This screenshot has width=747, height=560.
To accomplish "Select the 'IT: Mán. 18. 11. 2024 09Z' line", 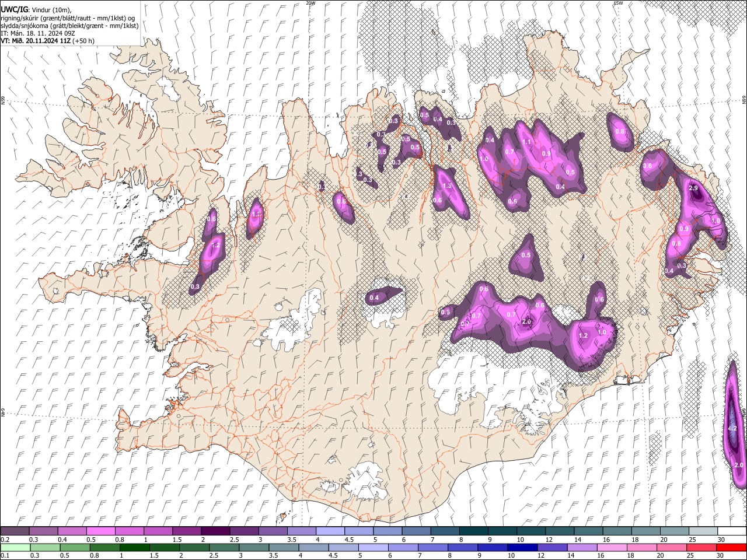I will [x=37, y=33].
